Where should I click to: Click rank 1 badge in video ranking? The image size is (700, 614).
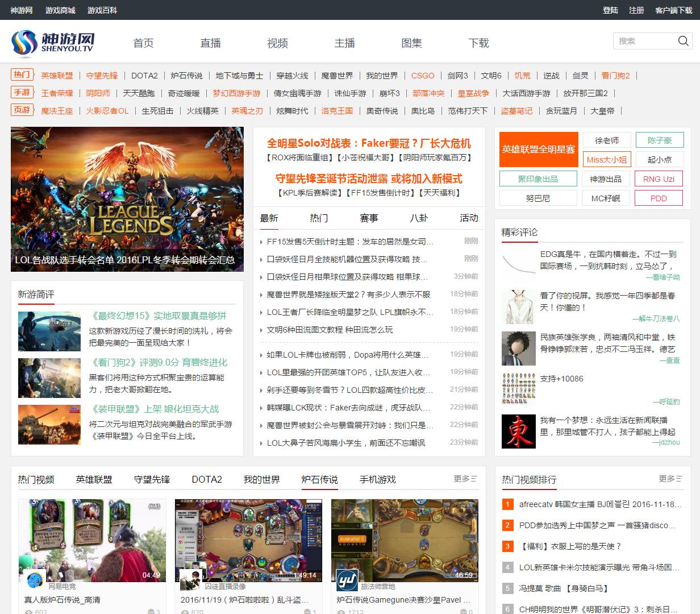tap(507, 504)
